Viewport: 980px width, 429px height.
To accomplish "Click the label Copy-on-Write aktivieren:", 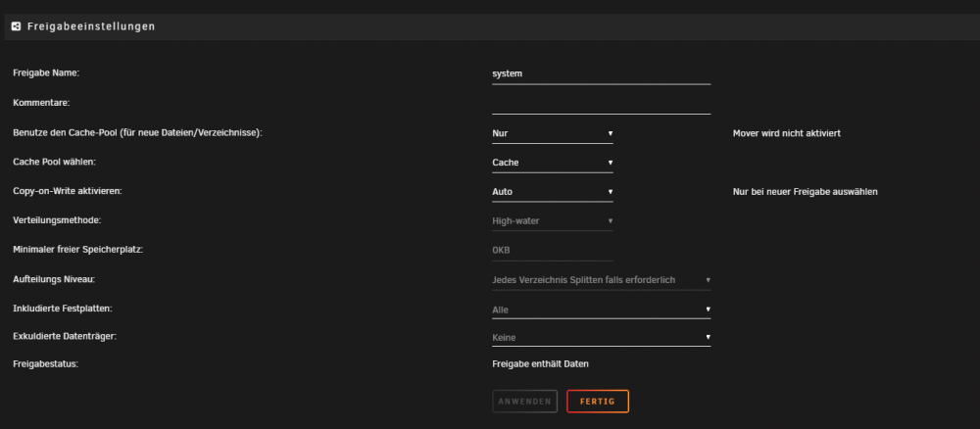I will point(68,191).
